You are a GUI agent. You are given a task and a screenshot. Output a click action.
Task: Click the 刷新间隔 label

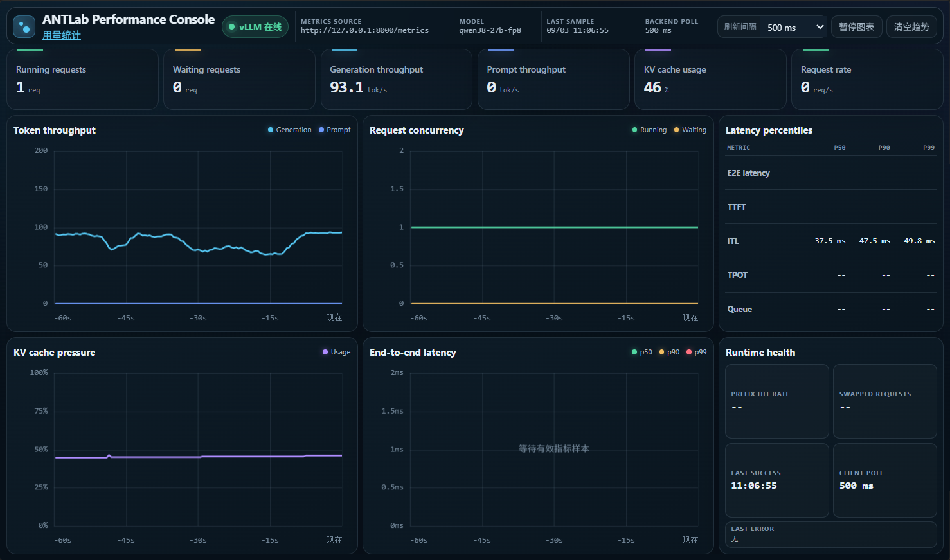pyautogui.click(x=740, y=27)
